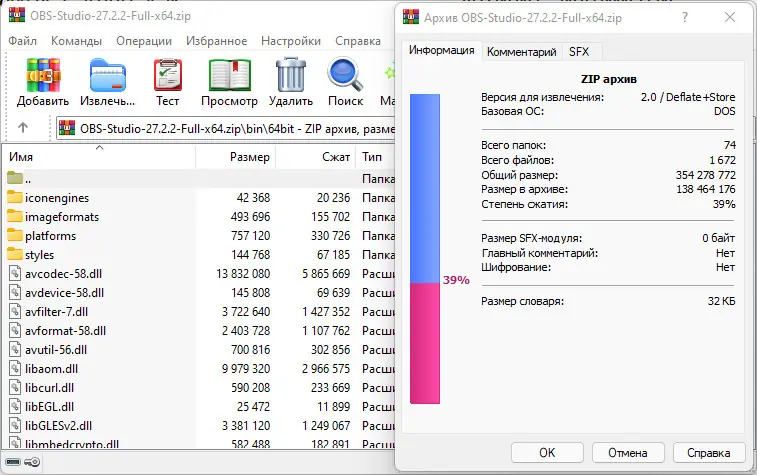This screenshot has height=475, width=757.
Task: Select the avfilter-7.dll file icon
Action: click(x=15, y=311)
